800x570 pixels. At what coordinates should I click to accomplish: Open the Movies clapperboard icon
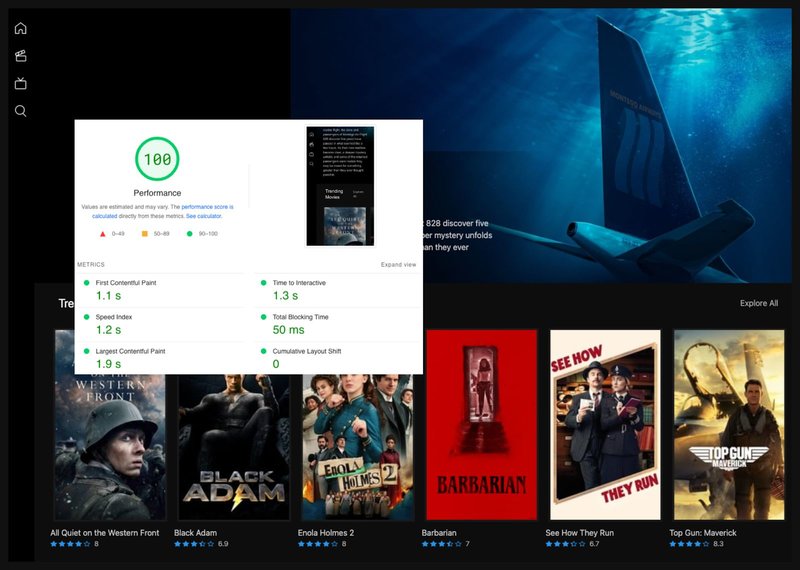pos(20,56)
